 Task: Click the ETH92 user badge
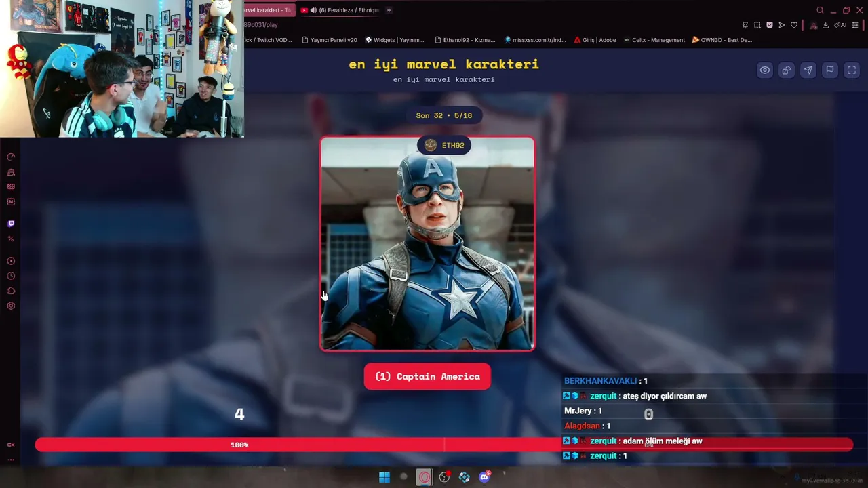(x=444, y=145)
